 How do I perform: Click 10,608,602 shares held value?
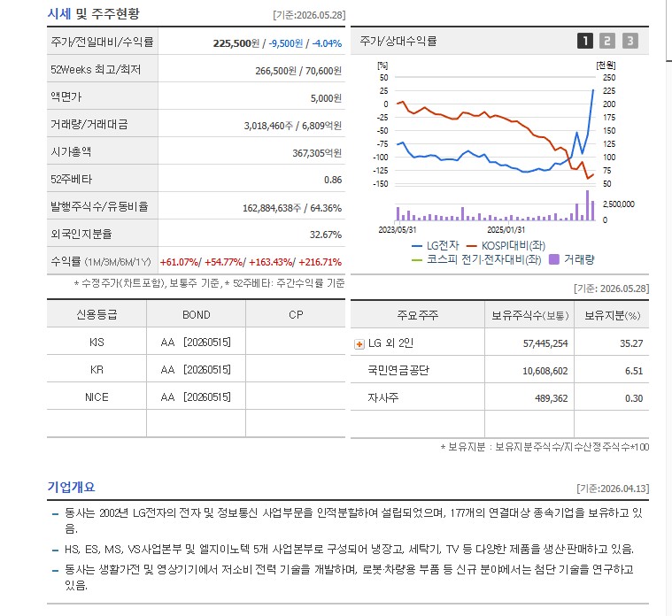click(545, 371)
